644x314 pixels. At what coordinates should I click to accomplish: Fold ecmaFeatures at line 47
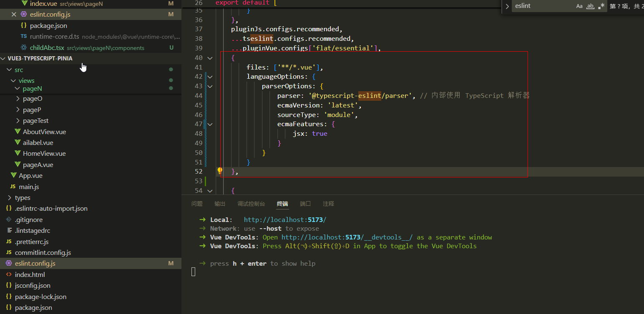(x=210, y=124)
